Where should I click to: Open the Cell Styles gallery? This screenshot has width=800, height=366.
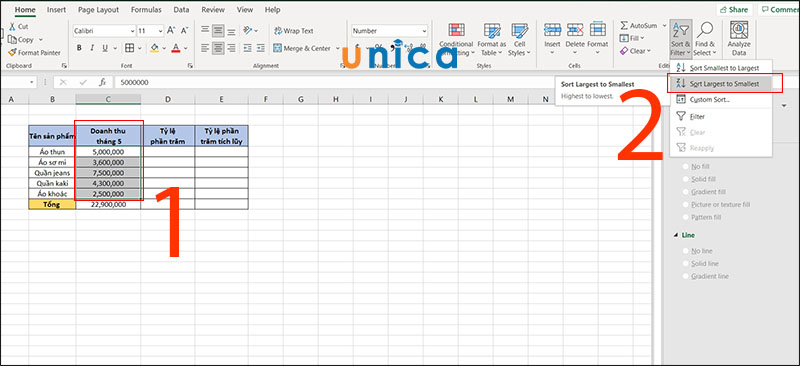(x=519, y=39)
